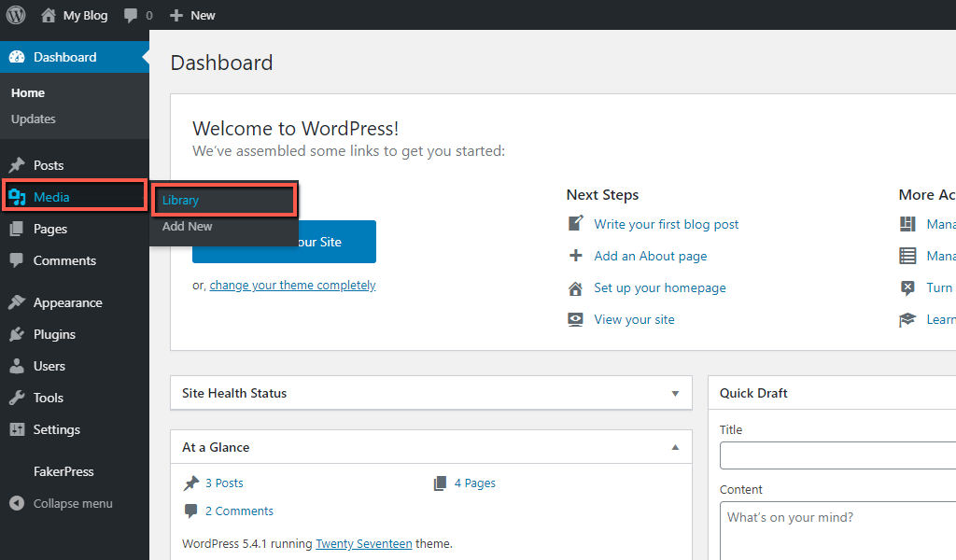Click the Collapse menu arrow icon
Viewport: 956px width, 560px height.
click(x=17, y=503)
